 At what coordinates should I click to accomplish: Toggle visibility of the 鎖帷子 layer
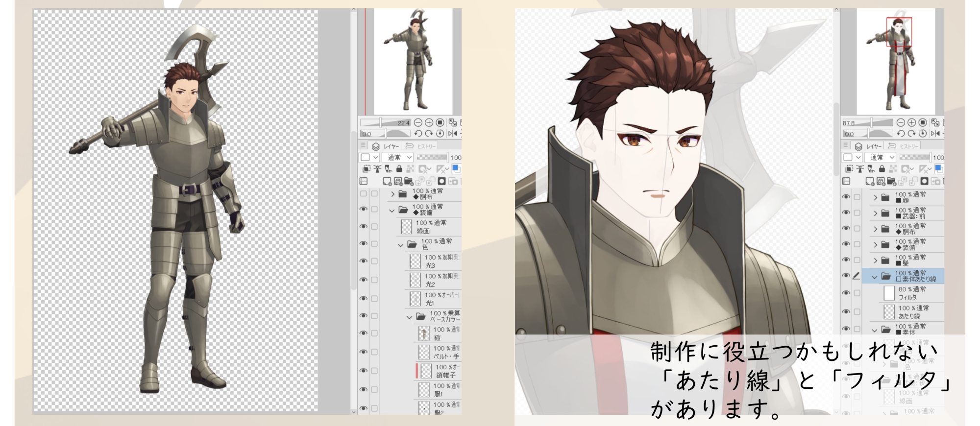[x=363, y=371]
